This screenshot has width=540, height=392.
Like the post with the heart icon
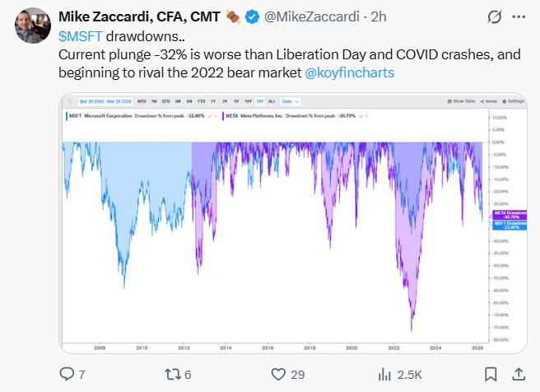coord(277,375)
